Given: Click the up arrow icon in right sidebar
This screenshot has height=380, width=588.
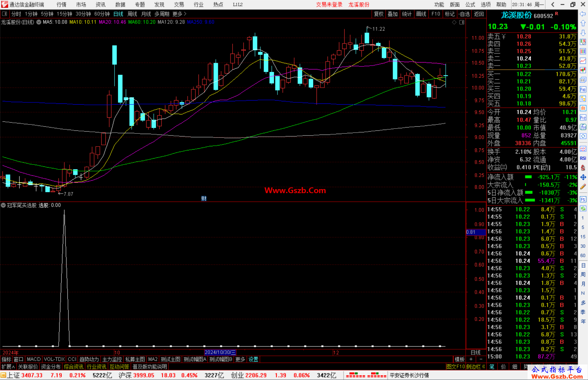Looking at the screenshot, I should pos(583,23).
